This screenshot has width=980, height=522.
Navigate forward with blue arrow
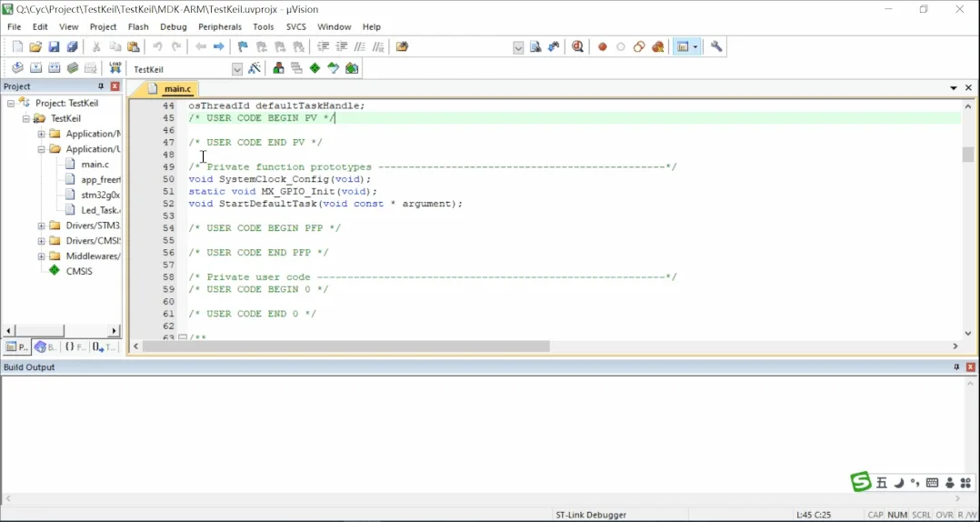coord(219,47)
